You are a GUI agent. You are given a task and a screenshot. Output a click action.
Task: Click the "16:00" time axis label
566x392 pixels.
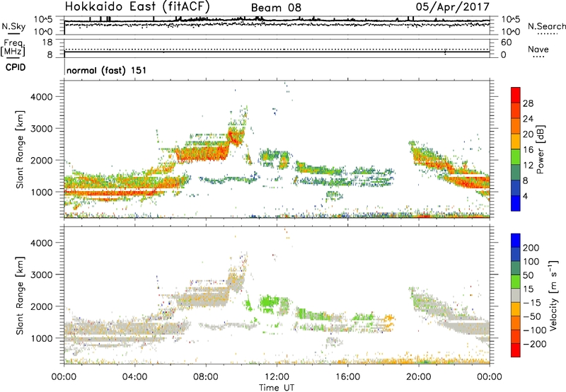pos(347,377)
